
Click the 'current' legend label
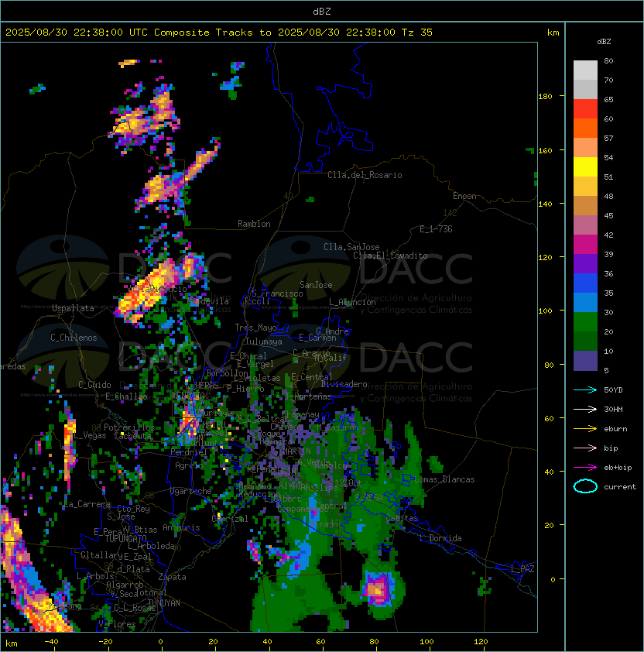(x=620, y=487)
